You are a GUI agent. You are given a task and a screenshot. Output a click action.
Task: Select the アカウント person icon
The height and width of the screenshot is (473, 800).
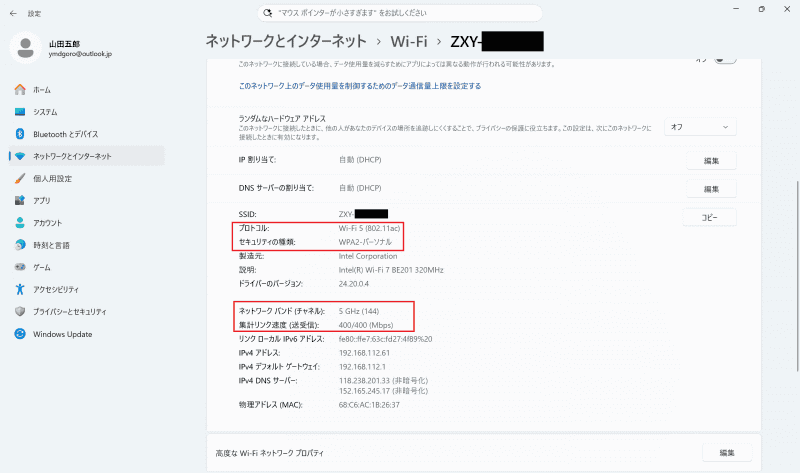pyautogui.click(x=20, y=222)
